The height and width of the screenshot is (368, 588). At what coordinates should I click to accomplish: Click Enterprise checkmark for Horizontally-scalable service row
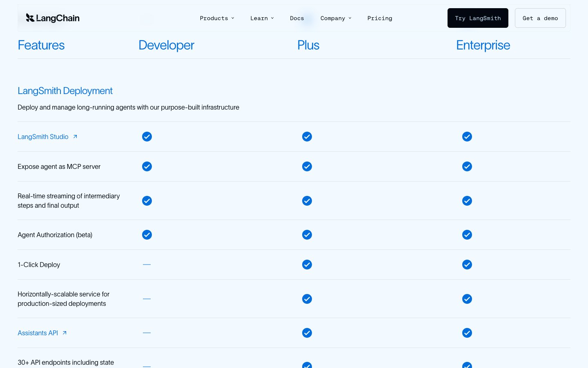tap(467, 299)
